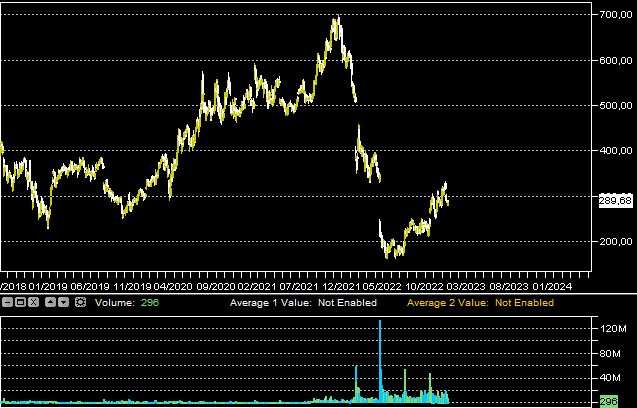This screenshot has width=637, height=408.
Task: Click the Average 1 Value label
Action: pyautogui.click(x=271, y=302)
